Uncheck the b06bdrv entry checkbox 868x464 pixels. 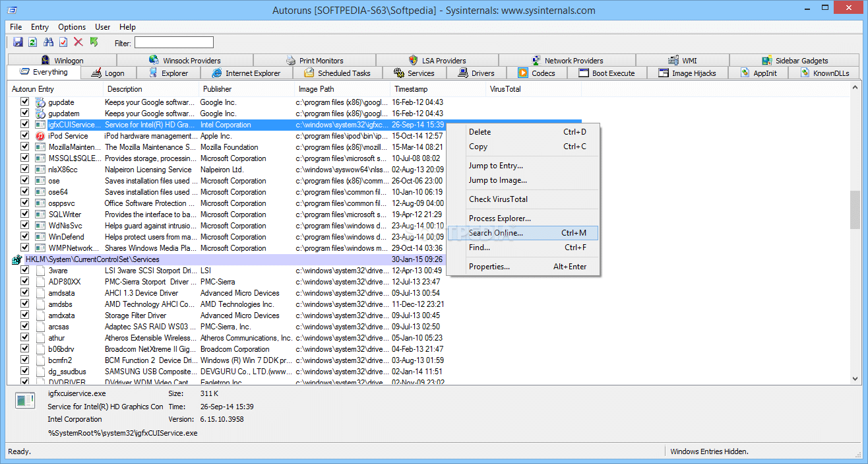24,349
